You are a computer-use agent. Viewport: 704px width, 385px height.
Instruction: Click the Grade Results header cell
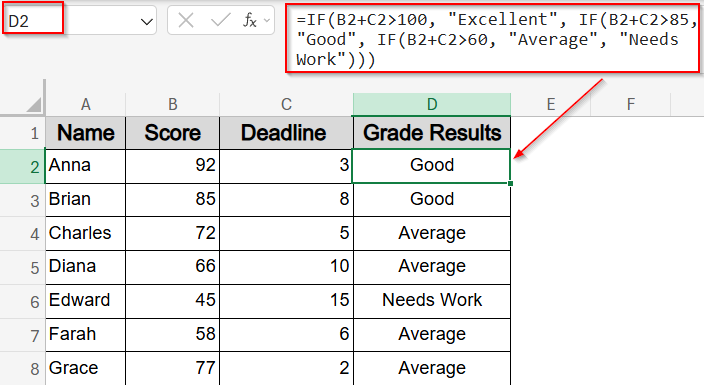pyautogui.click(x=431, y=133)
